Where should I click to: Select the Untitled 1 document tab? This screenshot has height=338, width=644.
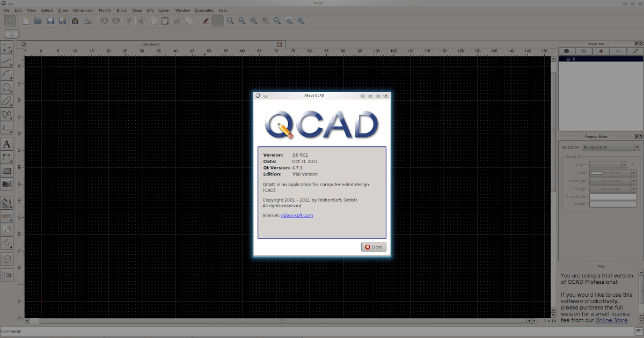tap(151, 45)
